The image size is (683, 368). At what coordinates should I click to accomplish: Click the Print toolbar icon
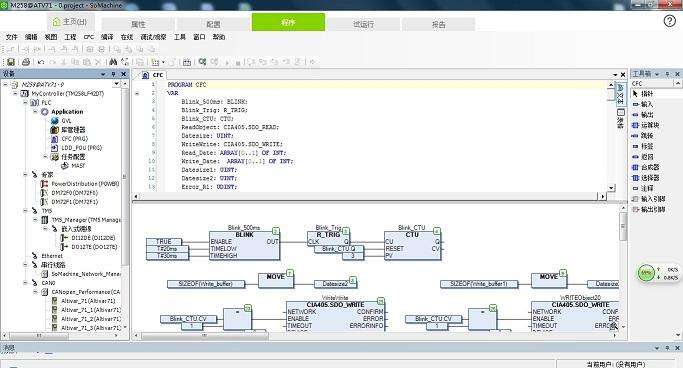[26, 62]
